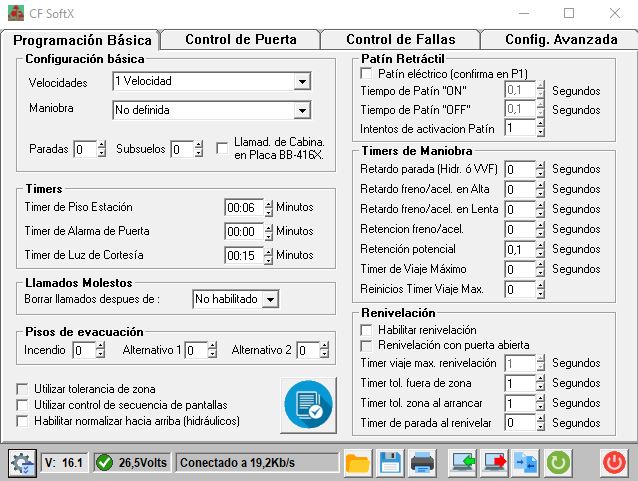
Task: Click the Alternativo 1 number field
Action: pyautogui.click(x=196, y=350)
